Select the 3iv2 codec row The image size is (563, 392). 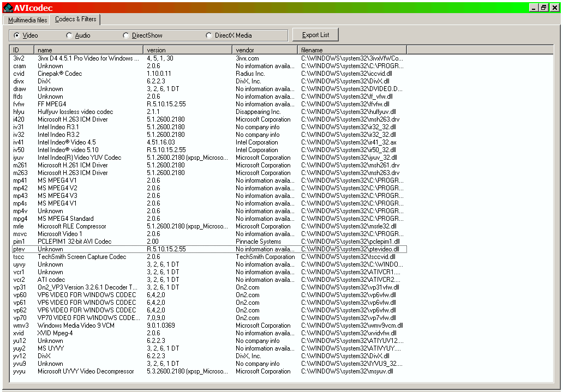point(208,58)
